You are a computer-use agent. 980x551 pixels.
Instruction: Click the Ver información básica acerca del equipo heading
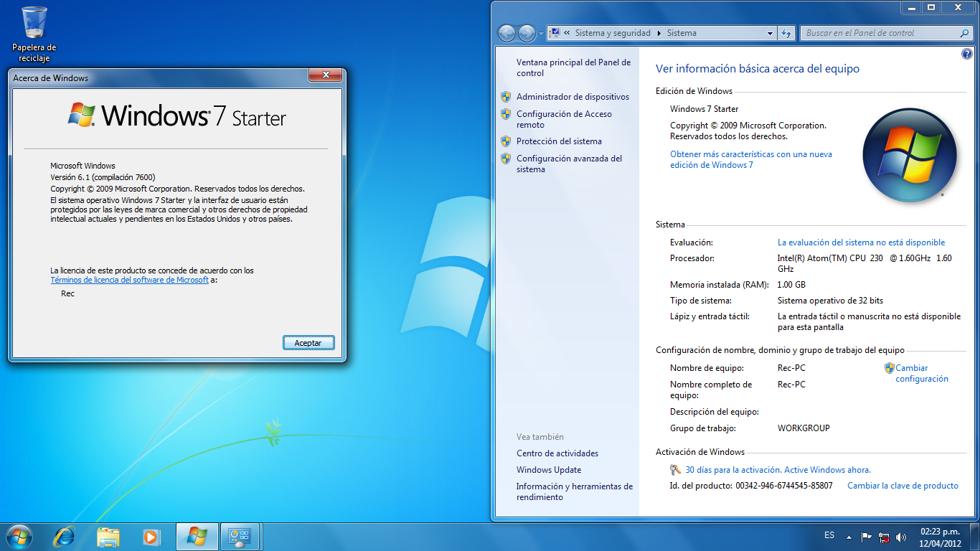[x=758, y=69]
